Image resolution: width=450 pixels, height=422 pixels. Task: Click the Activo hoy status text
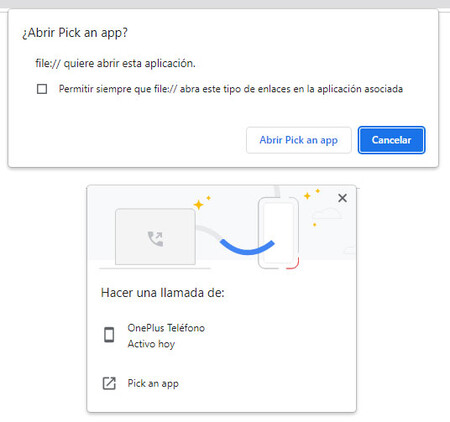(x=151, y=344)
